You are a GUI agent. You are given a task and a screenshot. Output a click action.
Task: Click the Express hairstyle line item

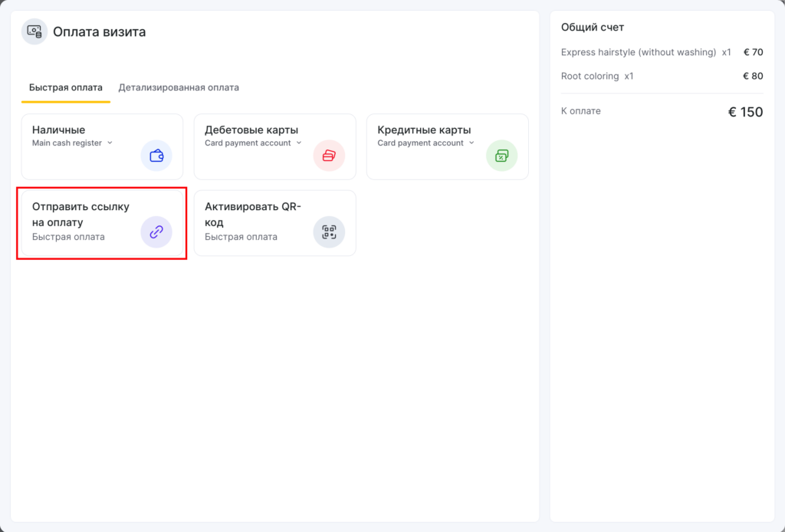point(638,52)
